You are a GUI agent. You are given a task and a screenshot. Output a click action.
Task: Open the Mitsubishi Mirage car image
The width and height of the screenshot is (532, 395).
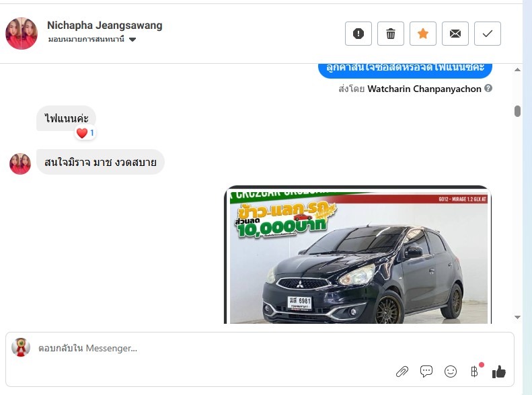point(358,255)
